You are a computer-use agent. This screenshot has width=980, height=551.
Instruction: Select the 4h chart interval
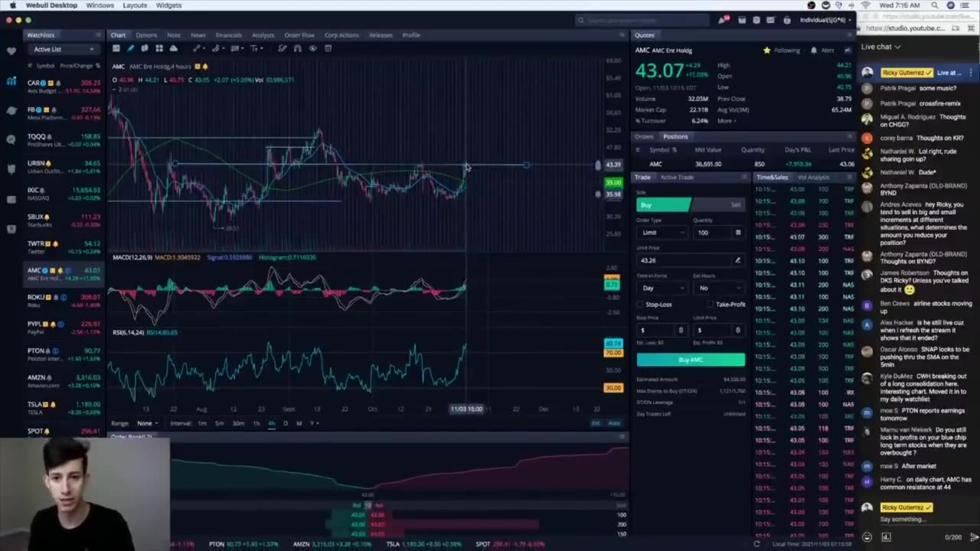click(x=271, y=423)
